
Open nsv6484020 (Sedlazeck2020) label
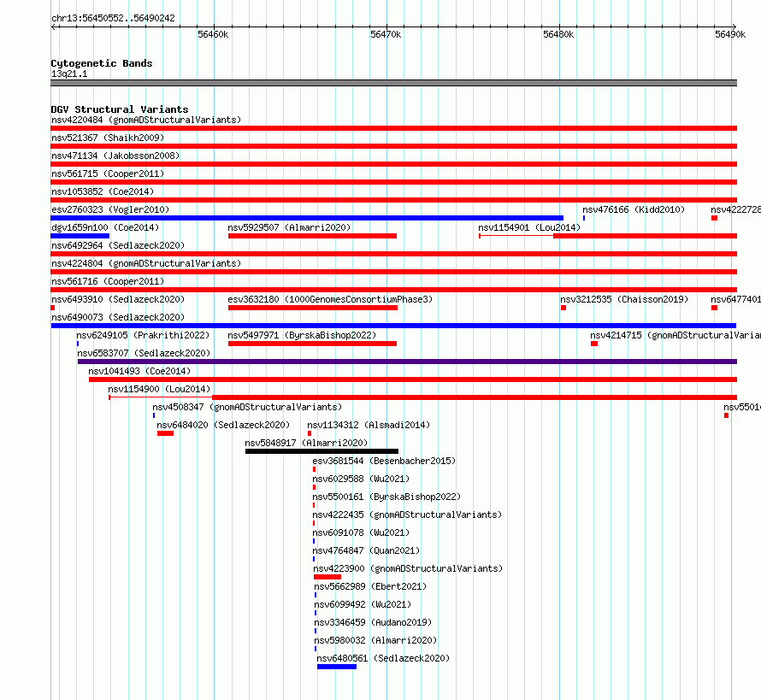[223, 425]
